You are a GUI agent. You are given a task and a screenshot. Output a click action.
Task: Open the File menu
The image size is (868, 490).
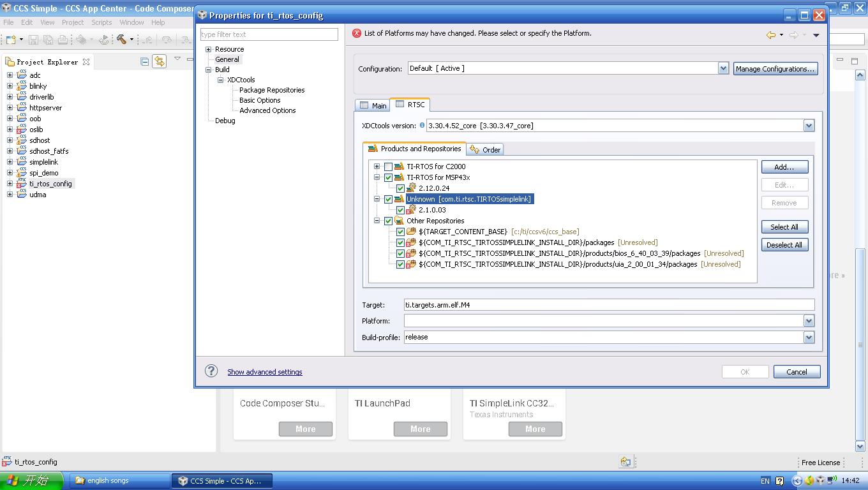point(8,22)
